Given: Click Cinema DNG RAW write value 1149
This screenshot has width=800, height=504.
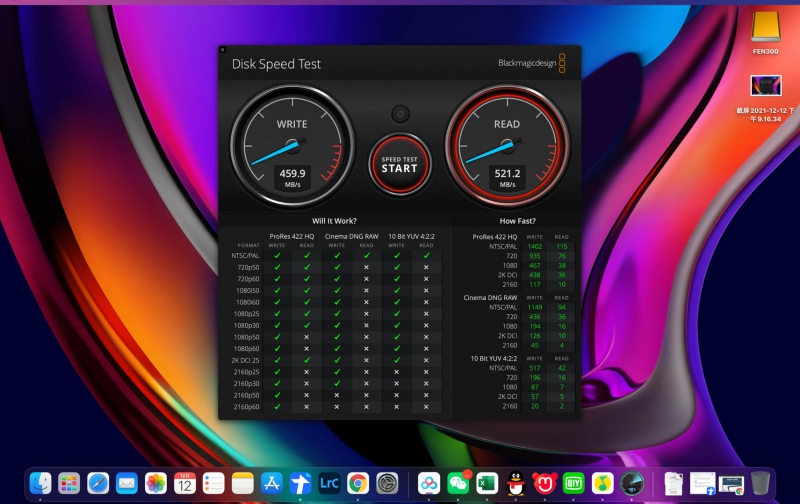Looking at the screenshot, I should click(x=535, y=307).
